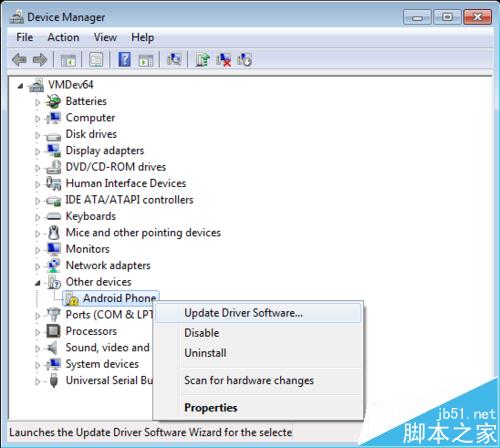This screenshot has width=500, height=448.
Task: Click the Android Phone warning icon
Action: [72, 299]
